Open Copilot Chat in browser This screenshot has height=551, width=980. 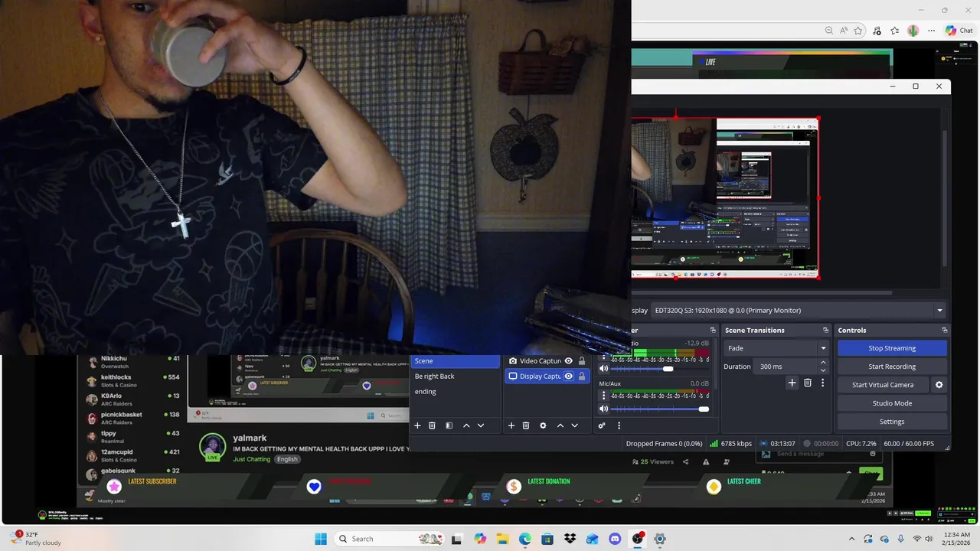coord(959,31)
